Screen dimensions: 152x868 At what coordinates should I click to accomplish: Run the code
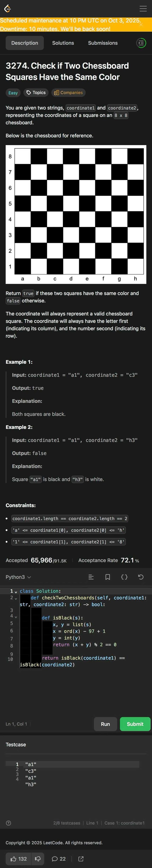(x=105, y=724)
